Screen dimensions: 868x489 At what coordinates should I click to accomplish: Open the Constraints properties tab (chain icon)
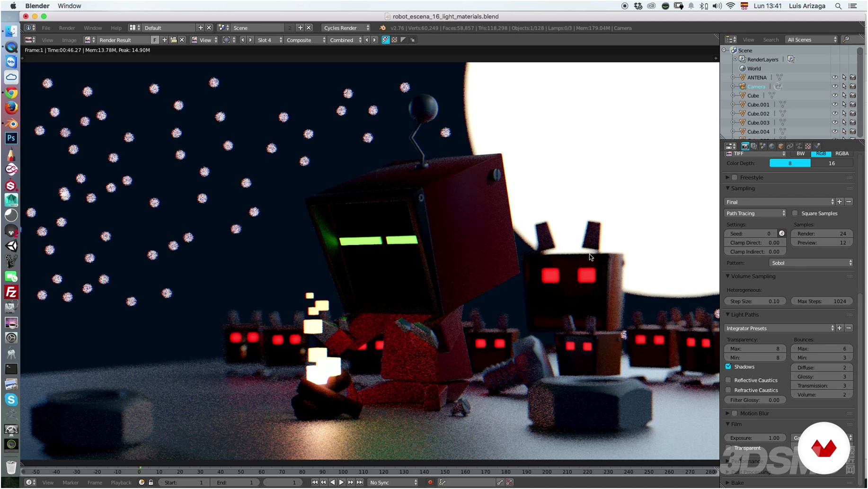[x=790, y=146]
